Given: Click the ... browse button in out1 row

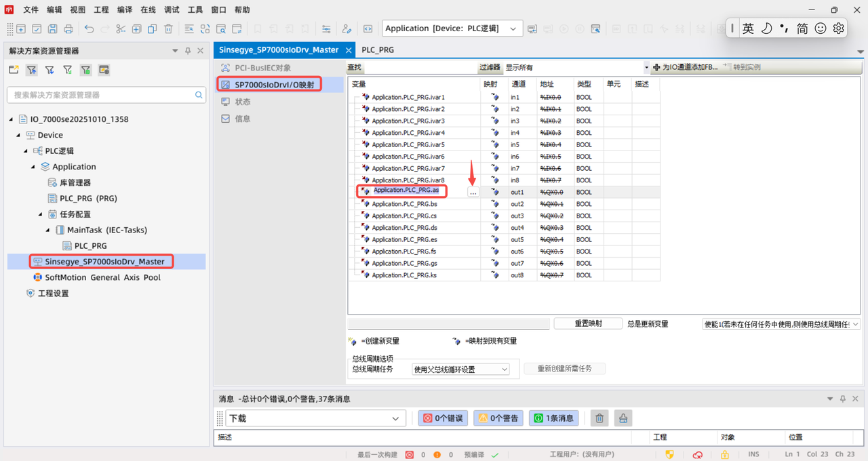Looking at the screenshot, I should [x=473, y=193].
